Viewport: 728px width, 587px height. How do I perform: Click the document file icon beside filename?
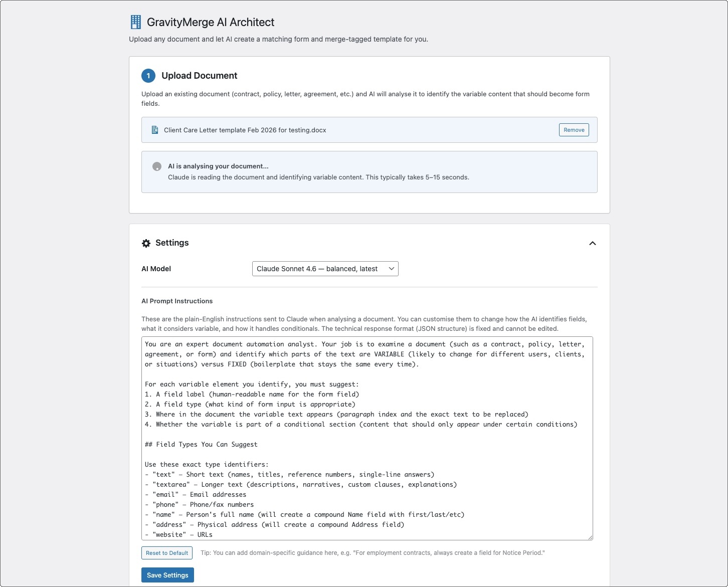pyautogui.click(x=155, y=130)
